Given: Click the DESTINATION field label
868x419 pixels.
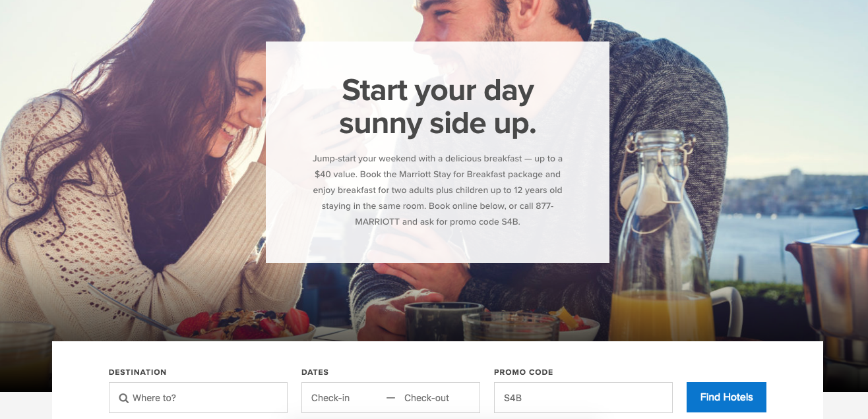Looking at the screenshot, I should 138,372.
